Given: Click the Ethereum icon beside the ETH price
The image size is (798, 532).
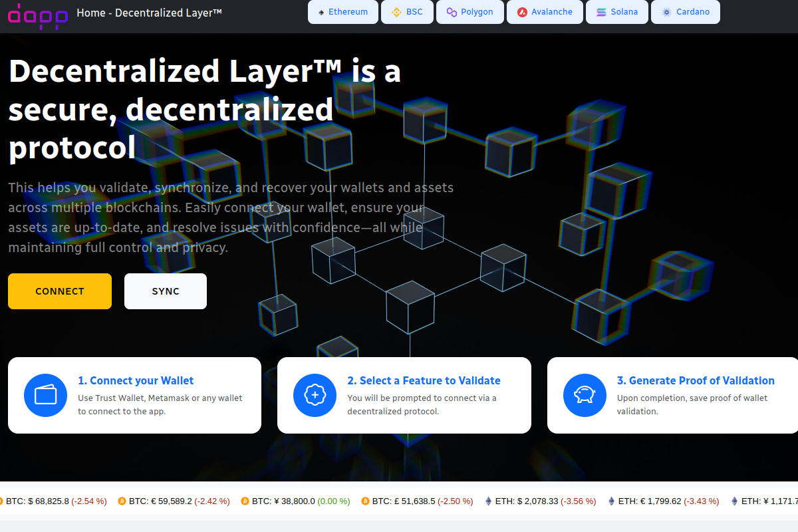Looking at the screenshot, I should pos(488,501).
